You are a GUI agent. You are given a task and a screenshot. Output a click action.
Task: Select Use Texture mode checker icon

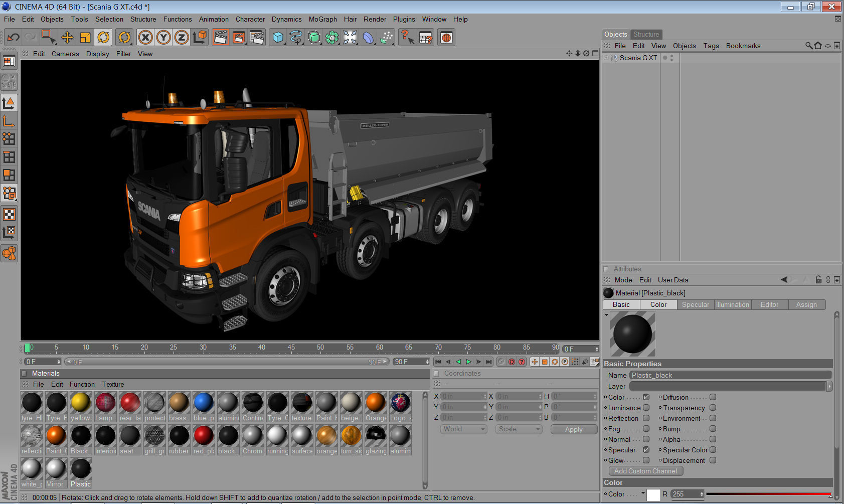tap(9, 214)
